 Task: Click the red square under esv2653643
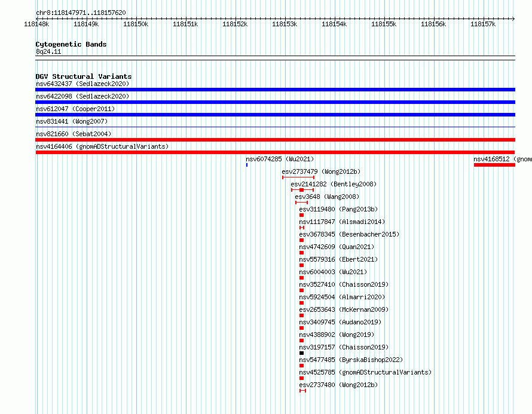click(x=302, y=315)
